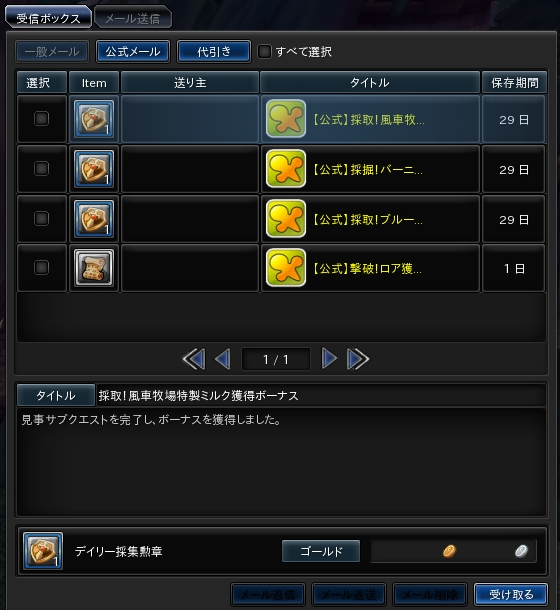560x610 pixels.
Task: Click puzzle icon beside 採掘!バーニ mail title
Action: (286, 169)
